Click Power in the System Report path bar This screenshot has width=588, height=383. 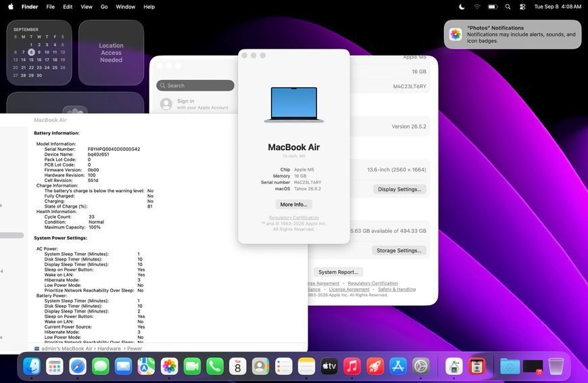[134, 348]
